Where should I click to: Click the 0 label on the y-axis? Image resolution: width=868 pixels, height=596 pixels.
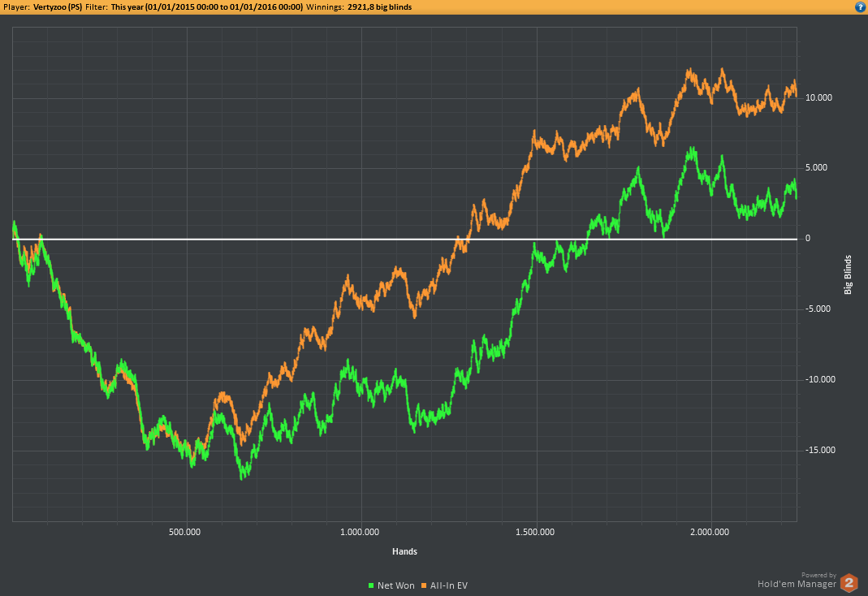[808, 239]
